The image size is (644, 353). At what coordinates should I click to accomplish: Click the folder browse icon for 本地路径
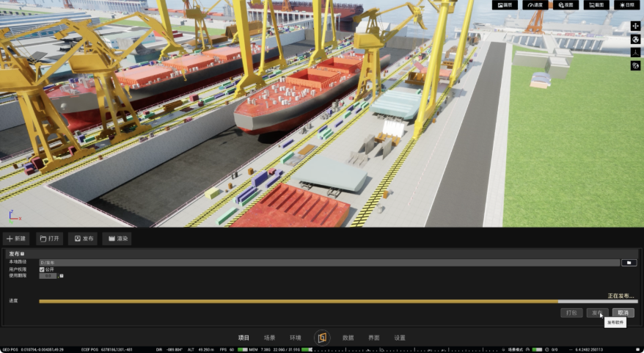point(629,262)
